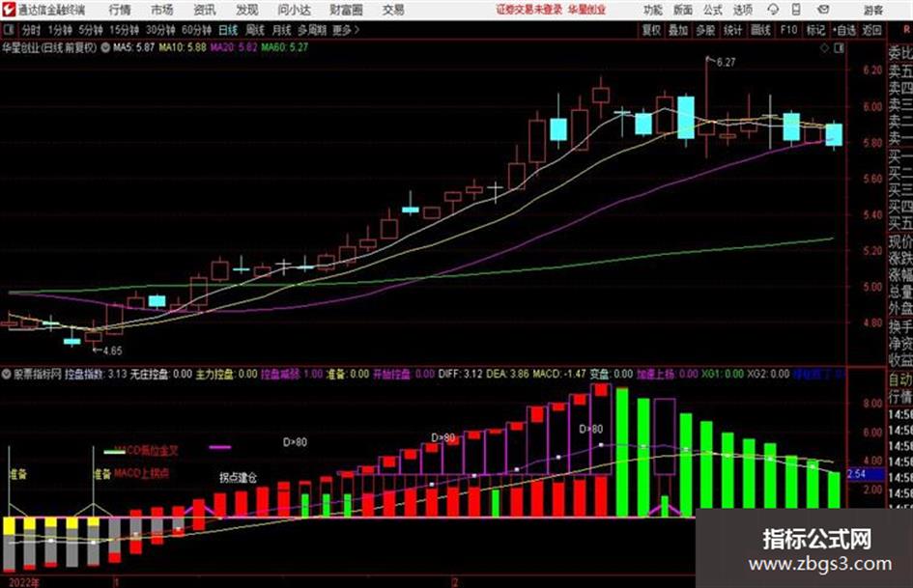
Task: Expand the 更多 periods list
Action: [346, 30]
